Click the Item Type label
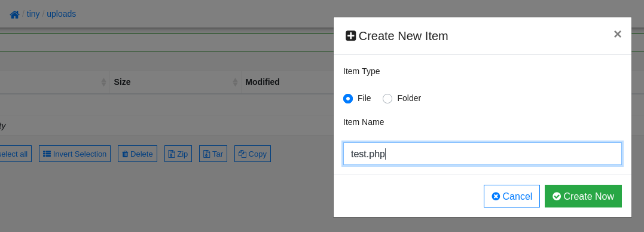 [361, 71]
